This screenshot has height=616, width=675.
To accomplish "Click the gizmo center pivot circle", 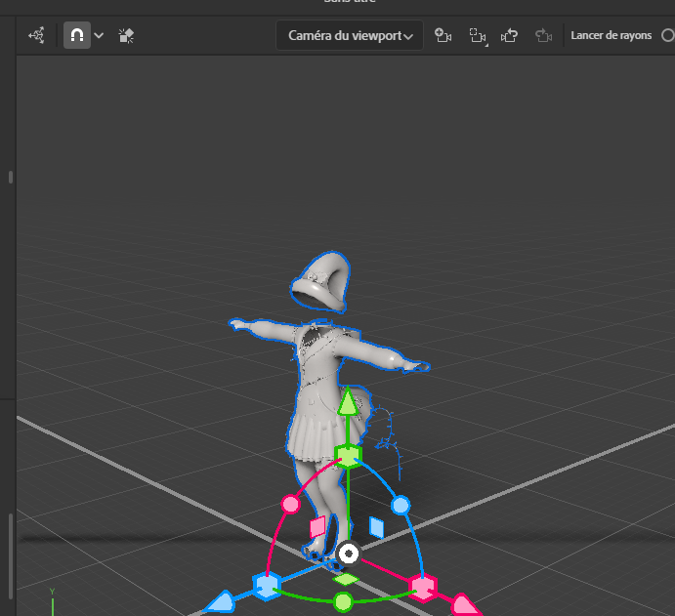I will [x=349, y=554].
